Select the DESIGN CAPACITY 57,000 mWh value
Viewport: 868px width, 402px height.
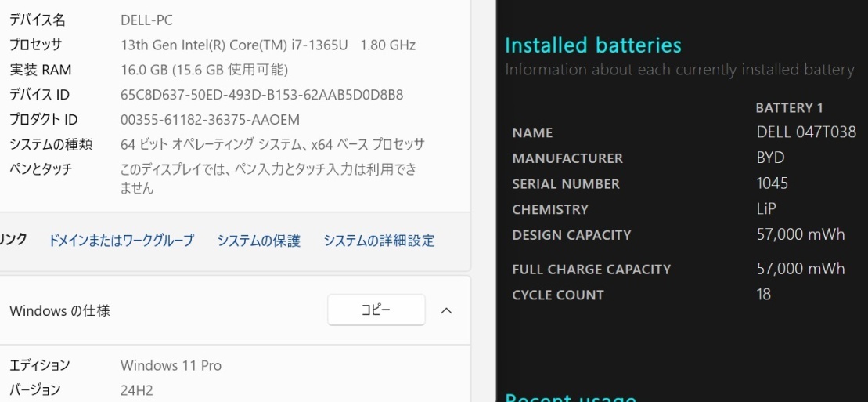click(801, 234)
